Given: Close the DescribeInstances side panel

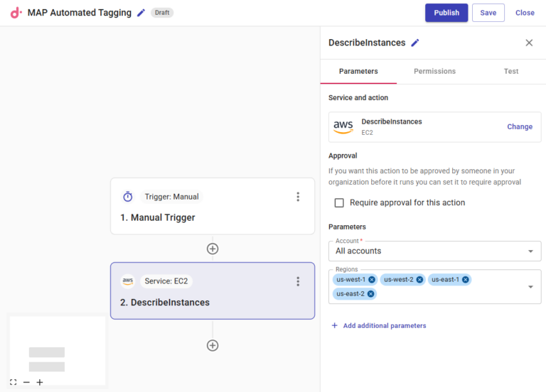Looking at the screenshot, I should [529, 43].
